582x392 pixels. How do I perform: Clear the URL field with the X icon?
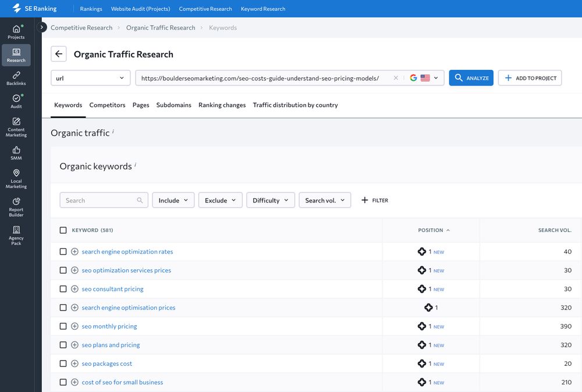coord(396,78)
